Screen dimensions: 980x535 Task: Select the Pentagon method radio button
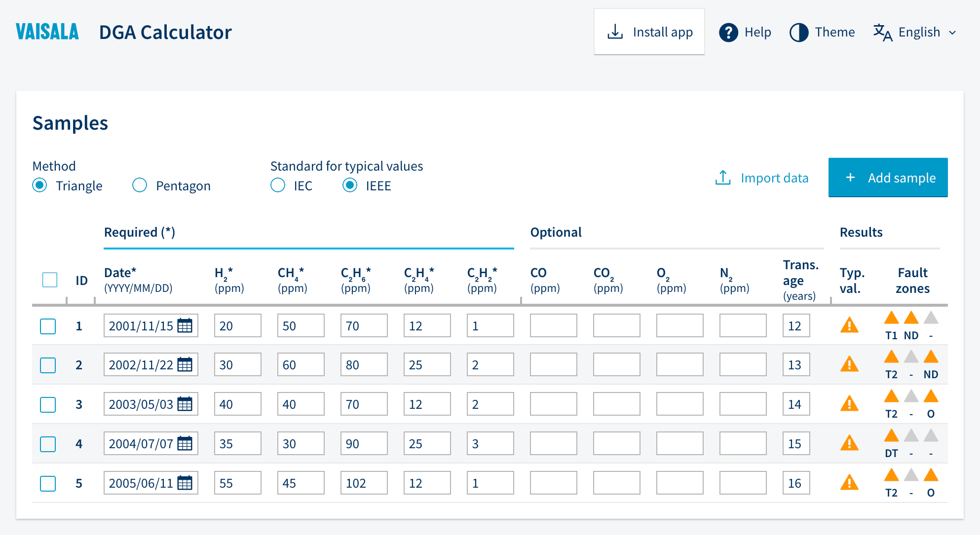click(140, 185)
